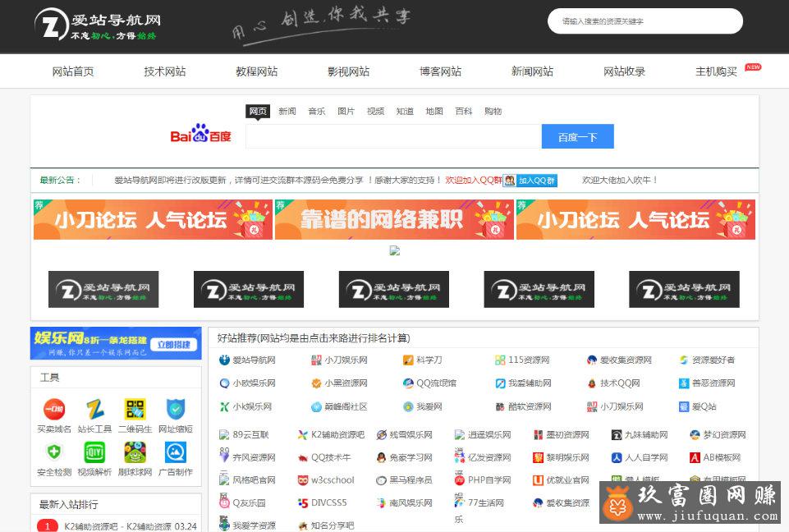Screen dimensions: 789x532
Task: Focus the header resource keyword search box
Action: [x=645, y=21]
